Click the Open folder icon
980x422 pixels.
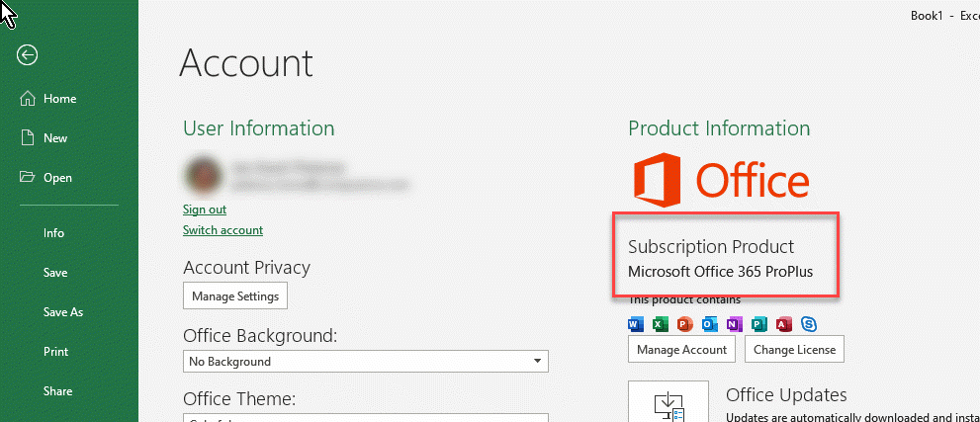28,177
